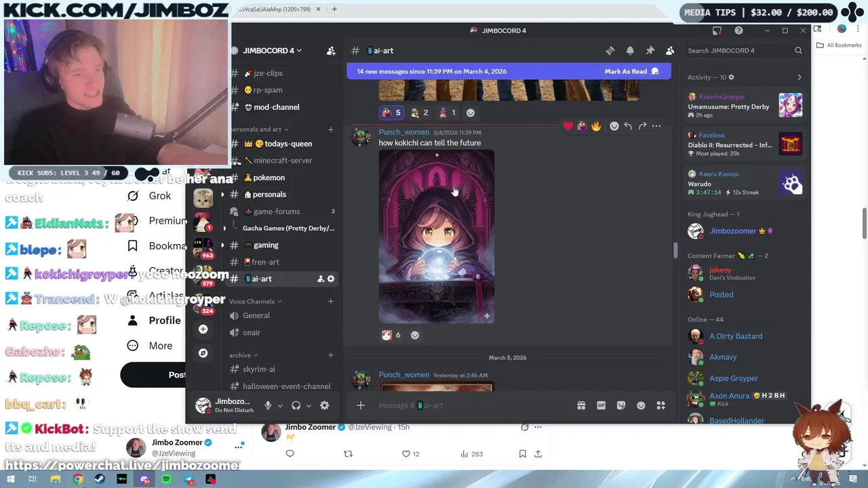
Task: Show pinned messages with pin icon
Action: pos(650,51)
